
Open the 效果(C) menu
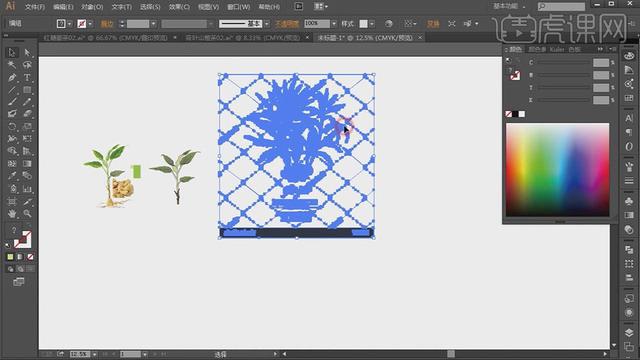(x=179, y=7)
